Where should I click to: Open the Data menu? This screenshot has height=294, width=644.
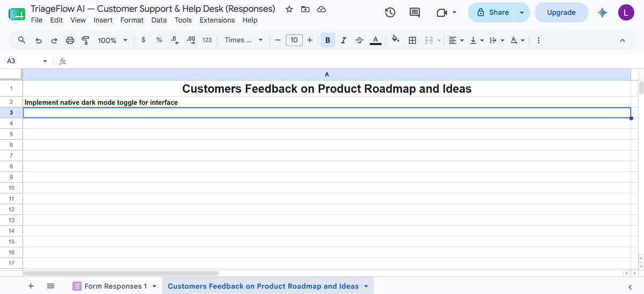click(159, 20)
